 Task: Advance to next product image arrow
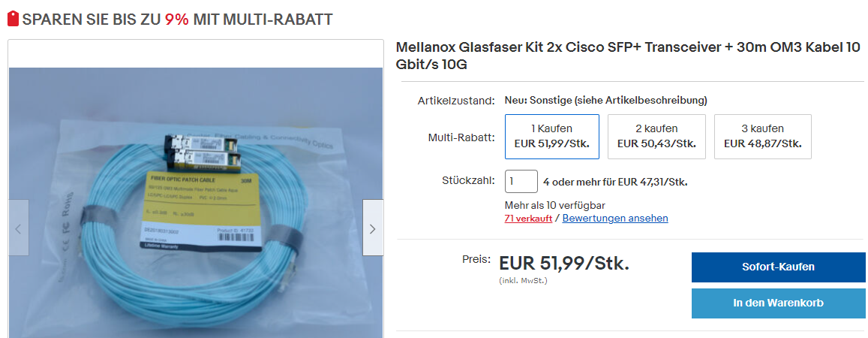click(x=373, y=228)
